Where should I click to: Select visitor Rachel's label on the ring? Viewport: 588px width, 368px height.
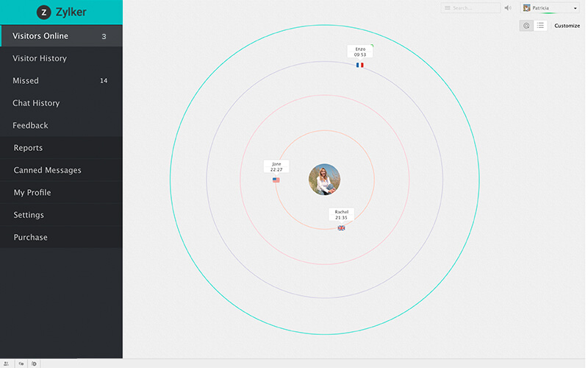click(x=341, y=215)
